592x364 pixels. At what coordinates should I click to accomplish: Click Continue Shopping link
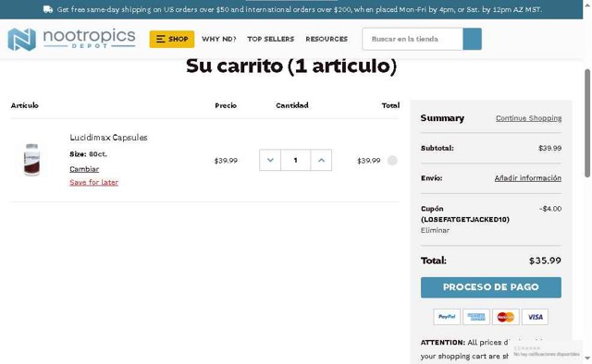(x=528, y=118)
